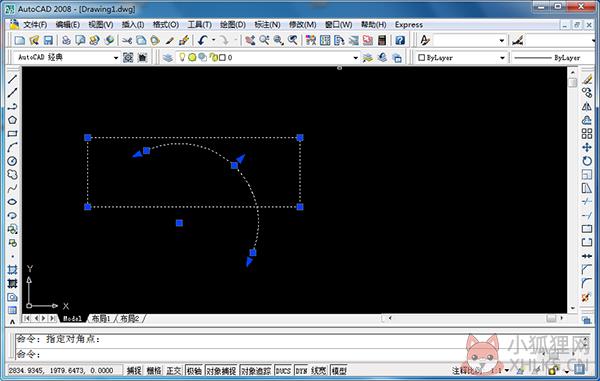Image resolution: width=600 pixels, height=381 pixels.
Task: Cut selection with the scissors icon
Action: click(127, 40)
